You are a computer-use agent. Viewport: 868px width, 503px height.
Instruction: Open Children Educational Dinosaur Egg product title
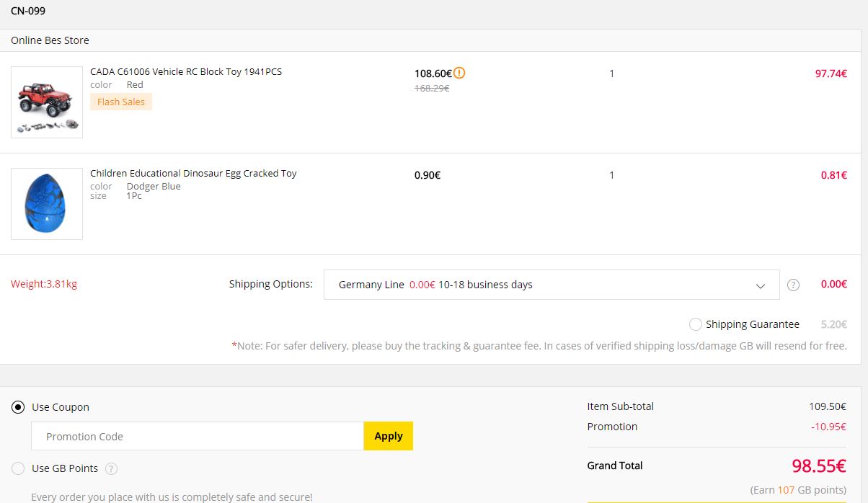(193, 173)
